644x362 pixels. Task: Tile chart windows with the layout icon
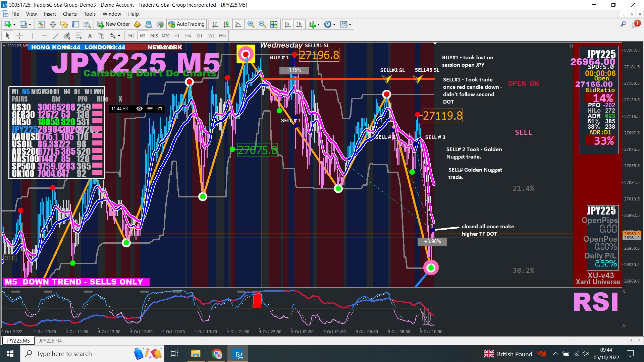[x=274, y=24]
